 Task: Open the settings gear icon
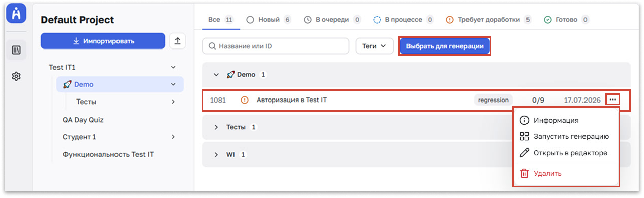[16, 76]
